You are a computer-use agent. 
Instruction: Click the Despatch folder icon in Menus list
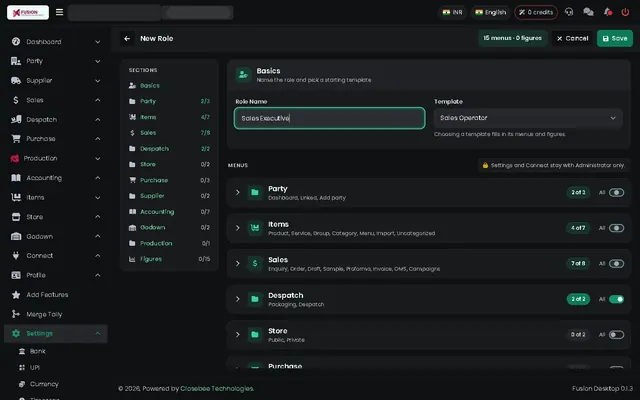point(255,299)
